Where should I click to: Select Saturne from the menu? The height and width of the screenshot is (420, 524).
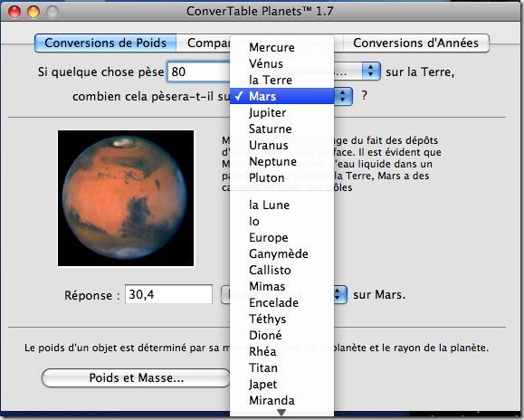pos(281,129)
